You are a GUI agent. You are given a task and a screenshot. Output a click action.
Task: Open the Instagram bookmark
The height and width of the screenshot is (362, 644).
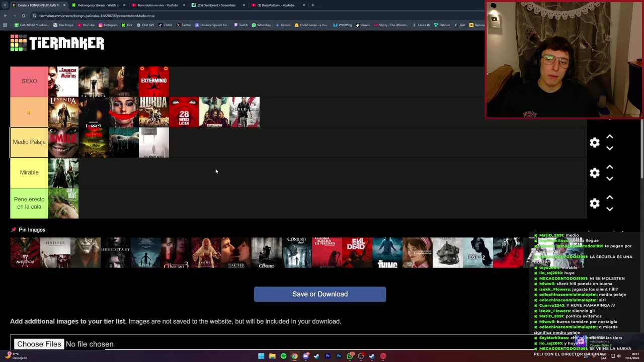point(108,25)
